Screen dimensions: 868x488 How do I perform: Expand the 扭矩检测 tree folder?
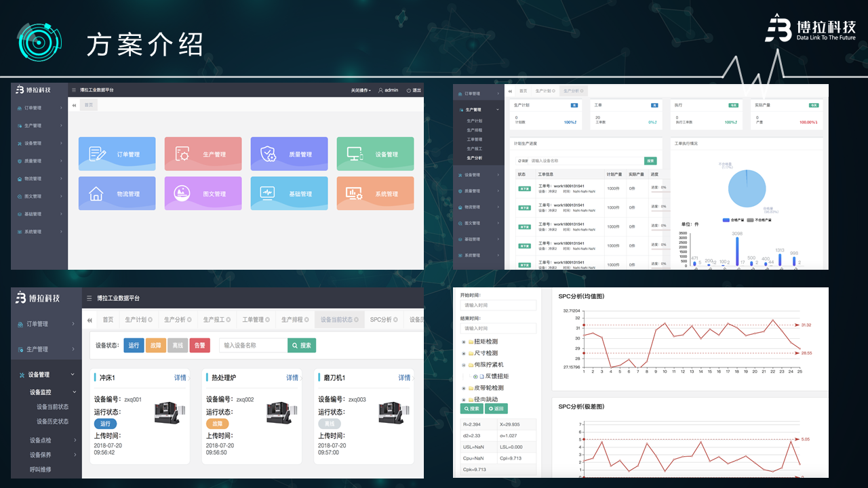tap(464, 342)
